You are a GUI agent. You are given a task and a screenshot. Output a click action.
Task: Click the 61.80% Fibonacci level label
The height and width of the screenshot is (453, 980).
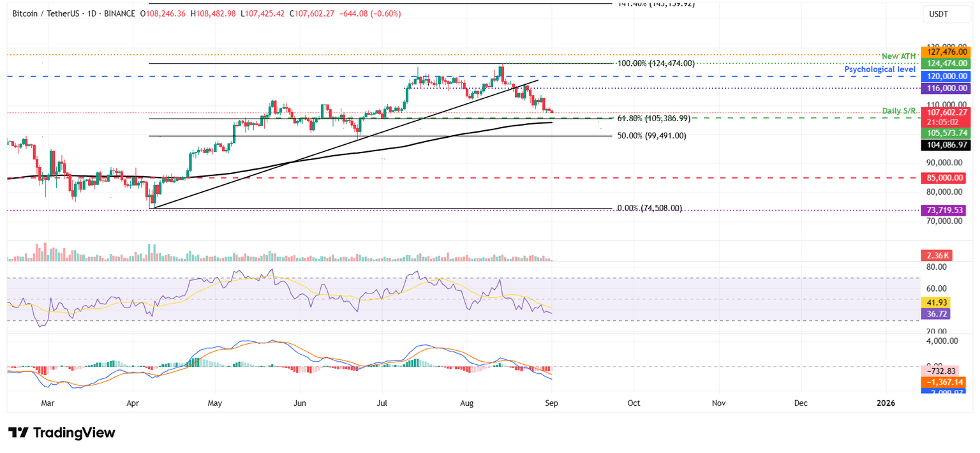653,118
